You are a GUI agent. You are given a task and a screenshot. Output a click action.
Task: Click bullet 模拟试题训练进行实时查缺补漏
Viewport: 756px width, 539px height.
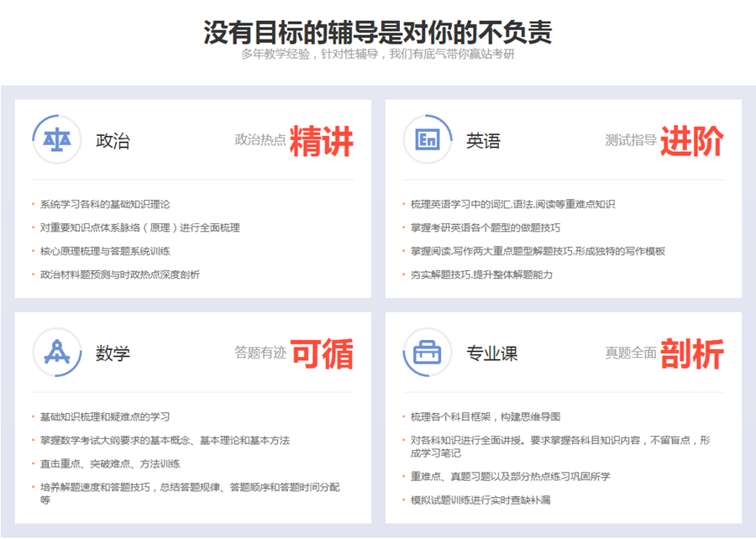tap(480, 500)
